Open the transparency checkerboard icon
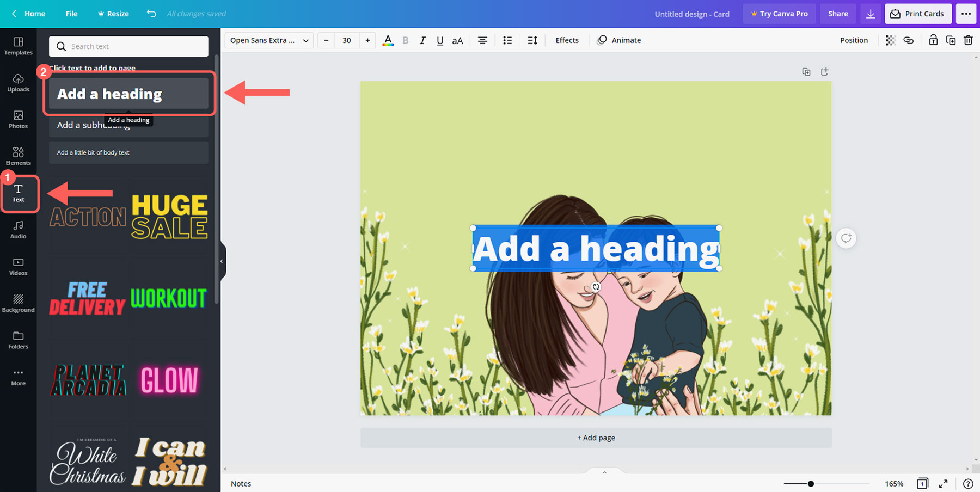The width and height of the screenshot is (980, 492). point(891,40)
